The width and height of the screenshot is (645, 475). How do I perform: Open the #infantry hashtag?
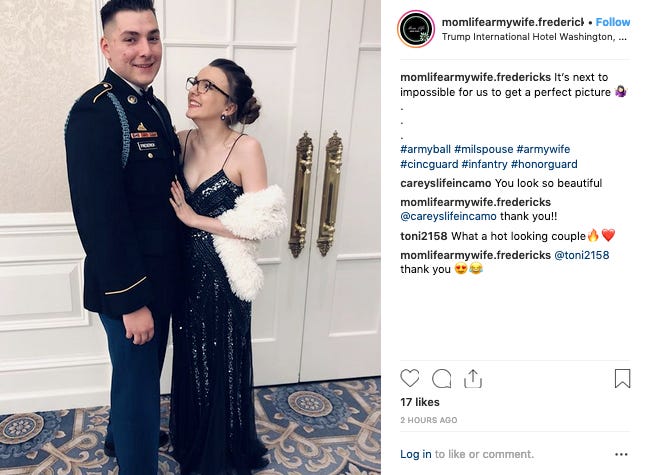click(484, 164)
